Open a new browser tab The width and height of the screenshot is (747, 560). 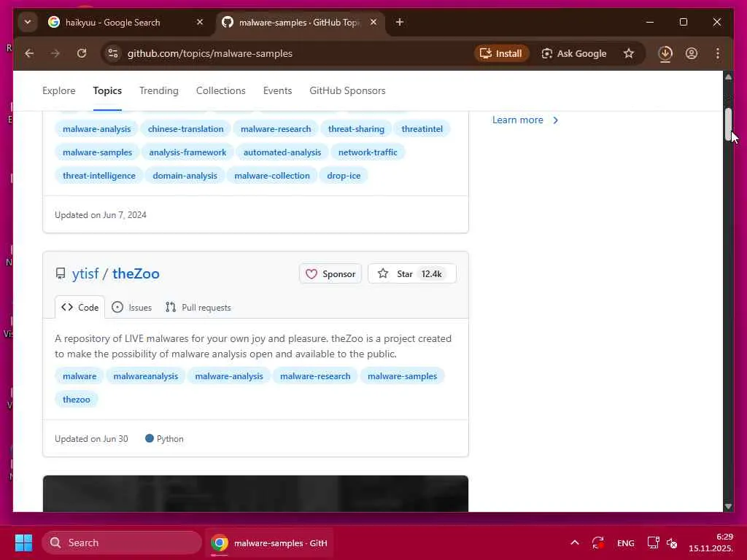click(399, 23)
